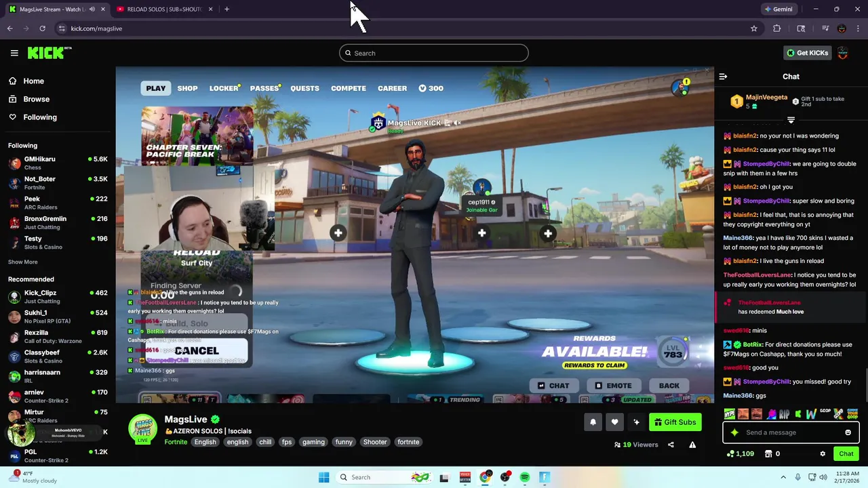Screen dimensions: 868x488
Task: Open the Fortnite category link
Action: pos(176,442)
